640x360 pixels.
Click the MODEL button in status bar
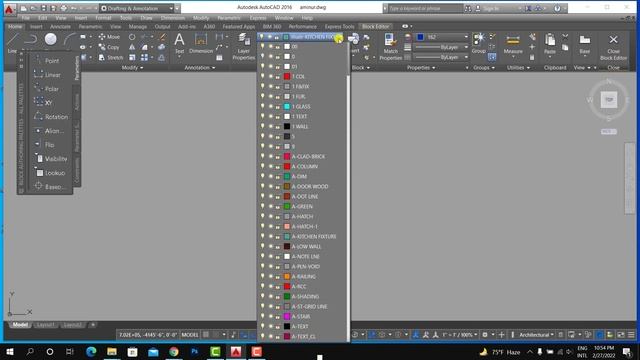(x=190, y=335)
